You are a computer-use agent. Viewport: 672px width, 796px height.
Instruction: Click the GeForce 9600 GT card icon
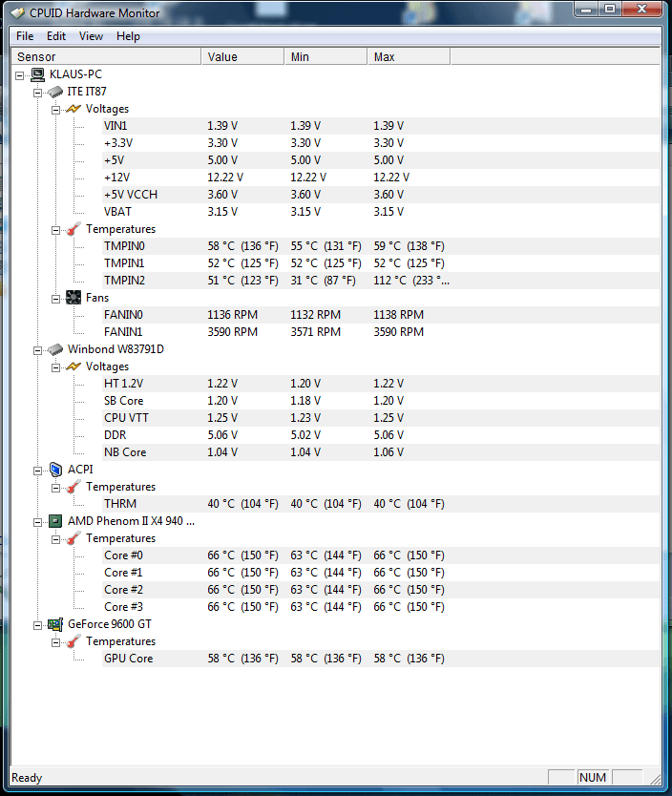click(x=55, y=624)
